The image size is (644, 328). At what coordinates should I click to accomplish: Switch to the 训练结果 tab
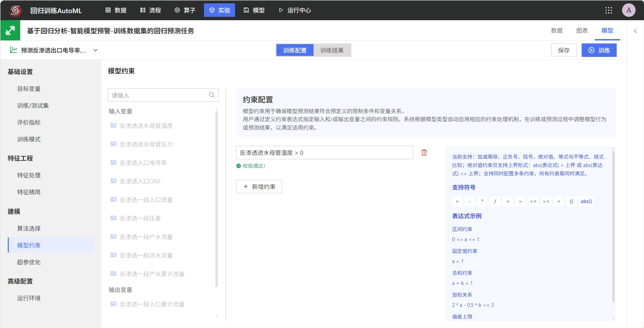[x=332, y=50]
